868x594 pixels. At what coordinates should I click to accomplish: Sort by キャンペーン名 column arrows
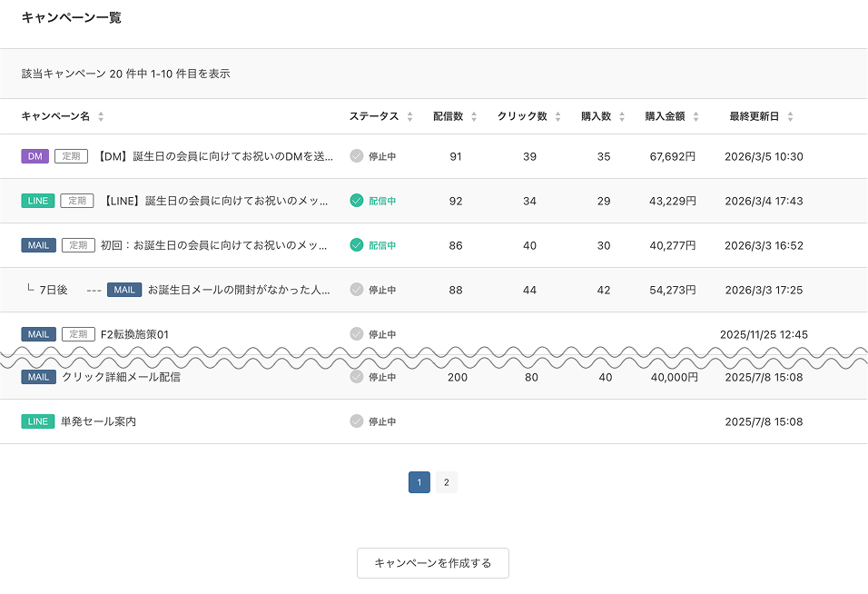101,116
